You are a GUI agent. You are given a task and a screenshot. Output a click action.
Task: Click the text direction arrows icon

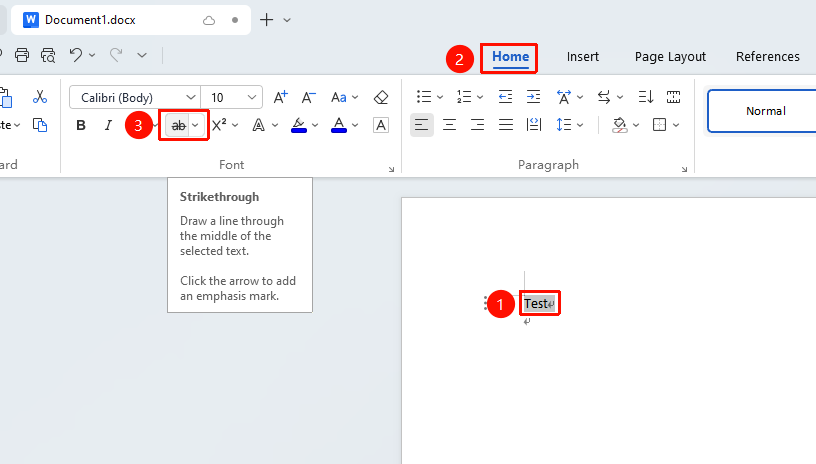point(604,97)
